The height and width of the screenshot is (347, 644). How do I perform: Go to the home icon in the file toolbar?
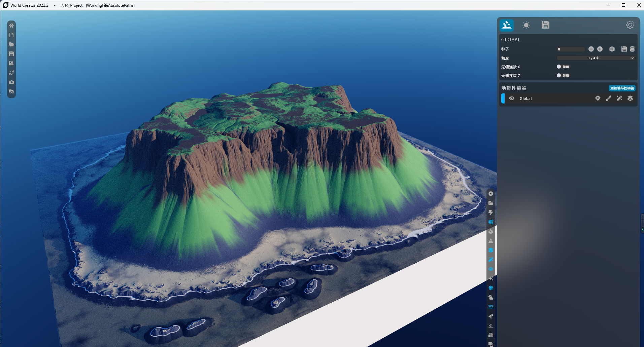click(11, 26)
